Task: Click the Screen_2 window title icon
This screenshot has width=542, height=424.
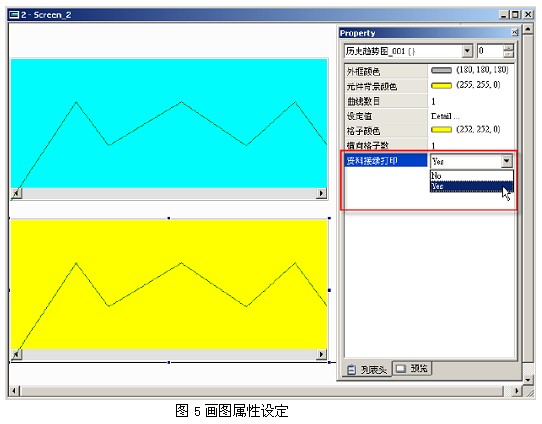Action: click(x=14, y=15)
